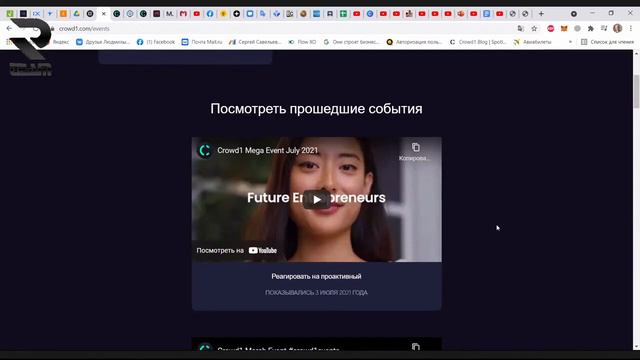Switch to the orange Blogger-style tab
The width and height of the screenshot is (640, 360).
point(63,14)
